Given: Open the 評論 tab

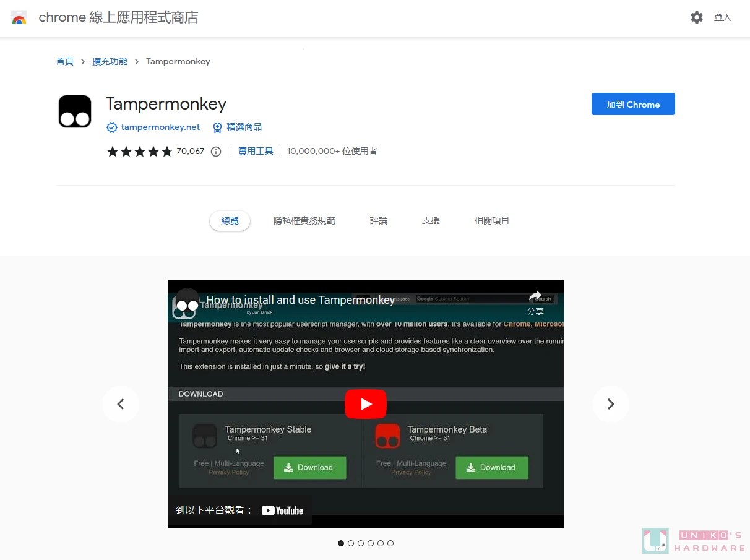Looking at the screenshot, I should [379, 221].
